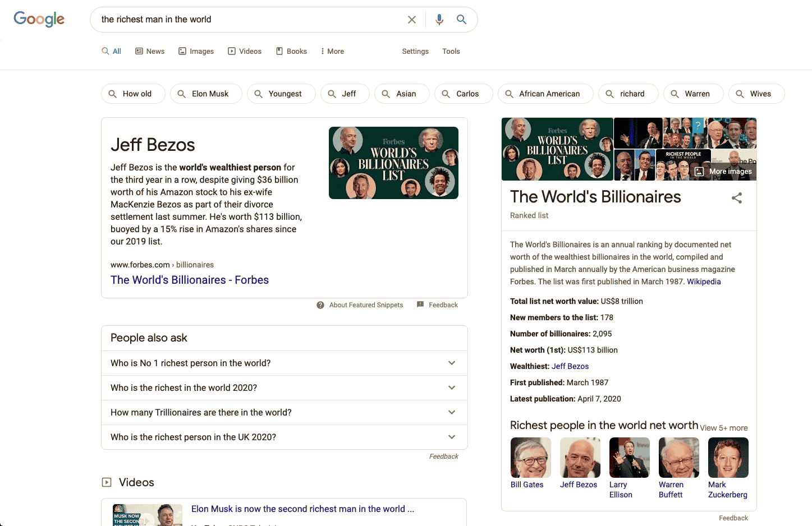Select Bill Gates portrait in net worth row

(530, 458)
